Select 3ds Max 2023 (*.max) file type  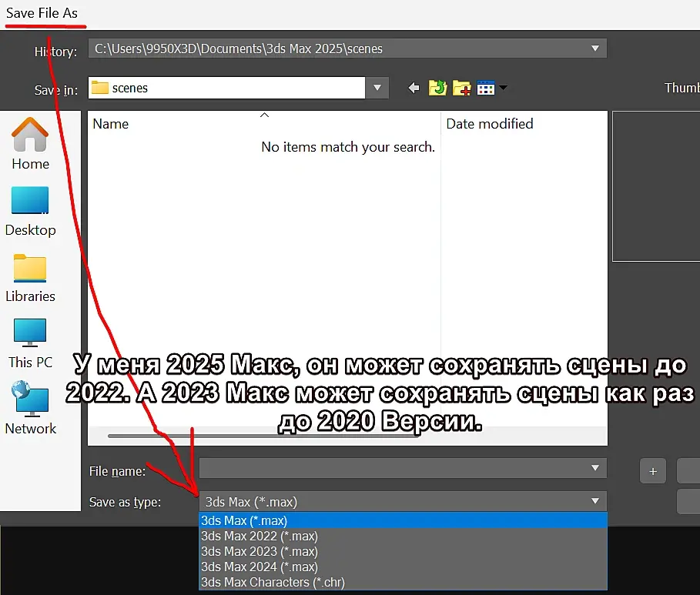click(x=403, y=551)
